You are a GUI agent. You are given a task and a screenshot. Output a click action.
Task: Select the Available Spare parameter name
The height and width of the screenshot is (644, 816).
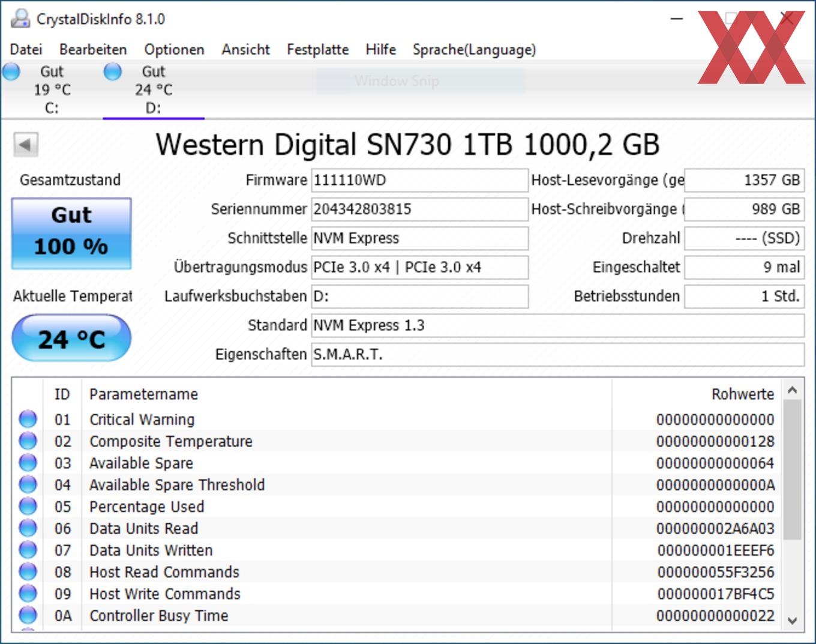(x=142, y=463)
